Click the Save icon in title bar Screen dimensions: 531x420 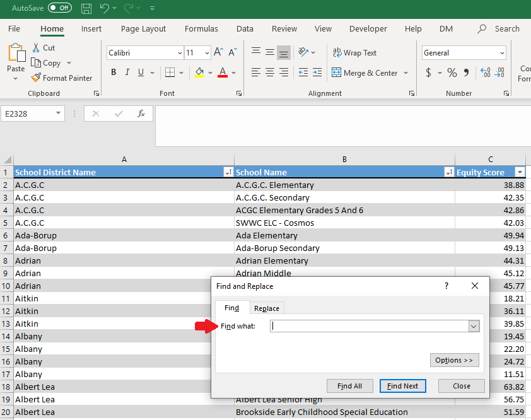coord(86,9)
